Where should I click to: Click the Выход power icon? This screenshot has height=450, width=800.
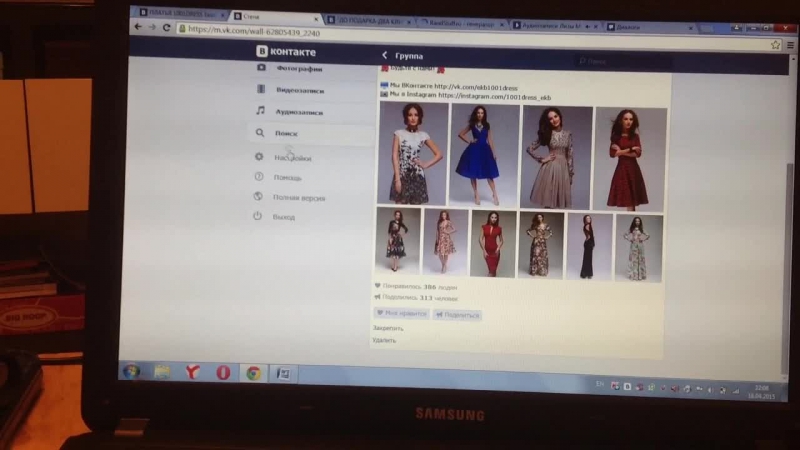pyautogui.click(x=257, y=216)
